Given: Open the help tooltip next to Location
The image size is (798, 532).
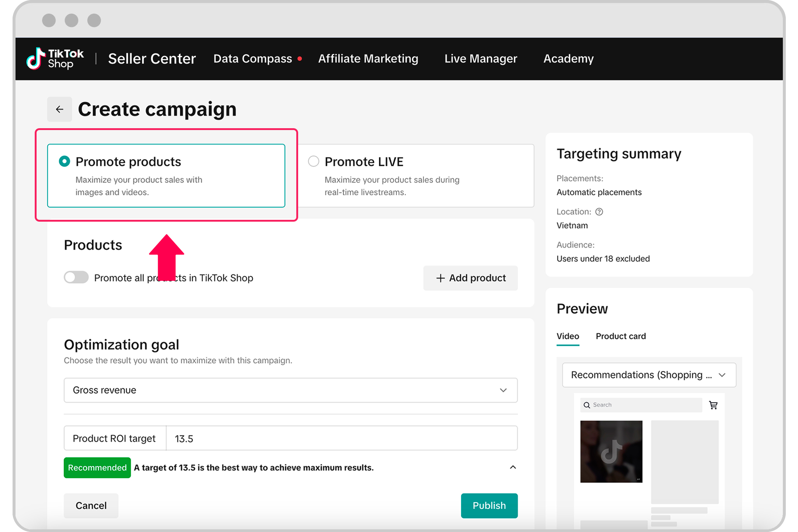Looking at the screenshot, I should pos(599,212).
